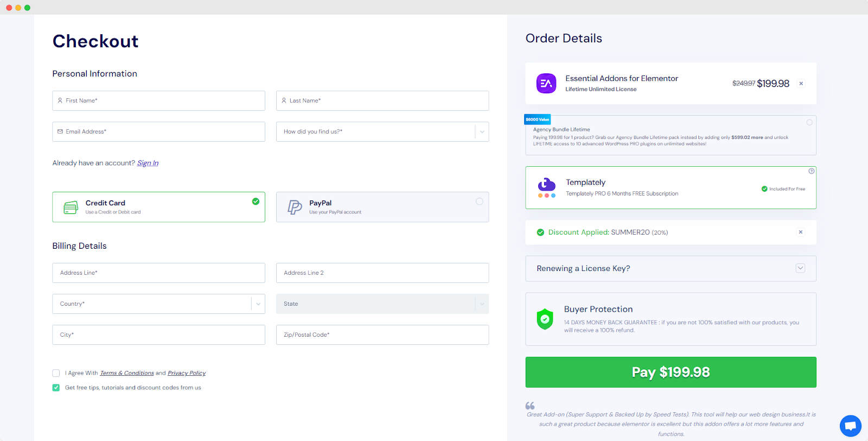Remove Essential Addons item with X icon
This screenshot has height=441, width=868.
point(801,83)
